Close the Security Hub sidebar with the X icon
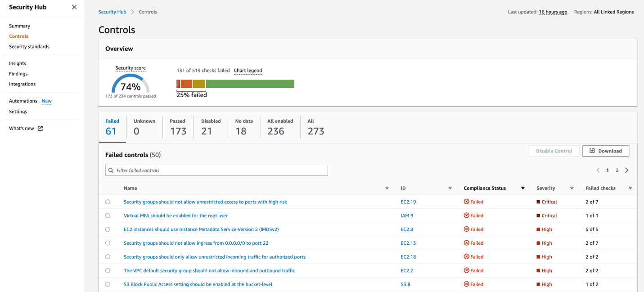The height and width of the screenshot is (292, 644). [x=74, y=7]
